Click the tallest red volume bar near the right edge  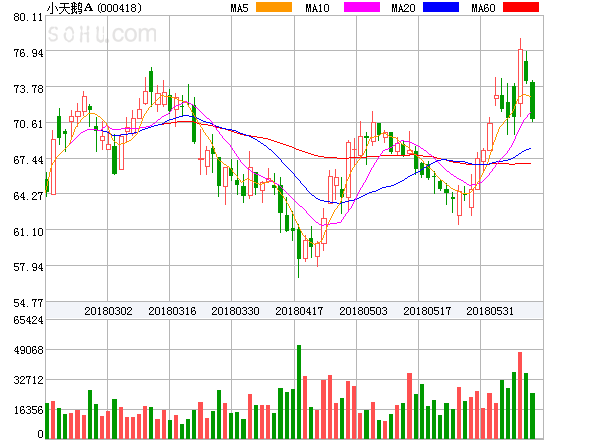(520, 395)
